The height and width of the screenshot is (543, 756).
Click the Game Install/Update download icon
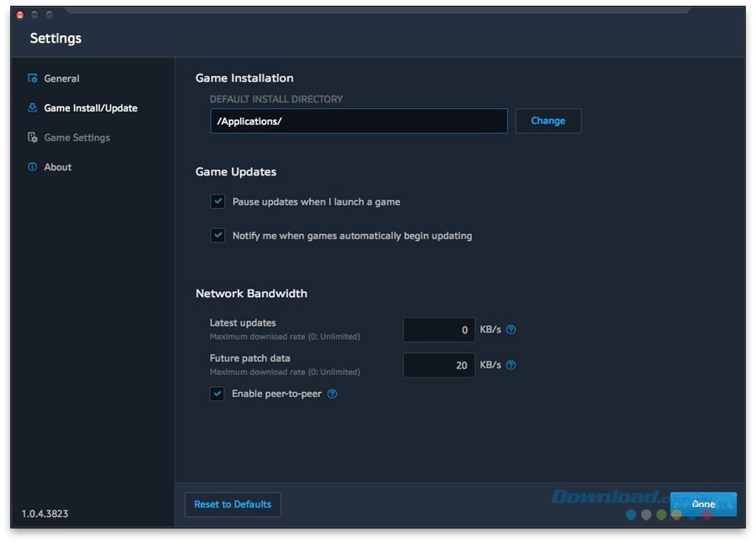(x=33, y=107)
